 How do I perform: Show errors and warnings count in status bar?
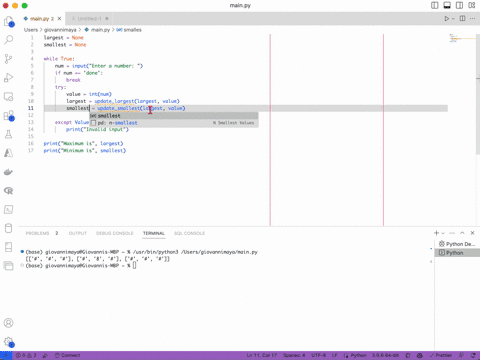tap(26, 355)
